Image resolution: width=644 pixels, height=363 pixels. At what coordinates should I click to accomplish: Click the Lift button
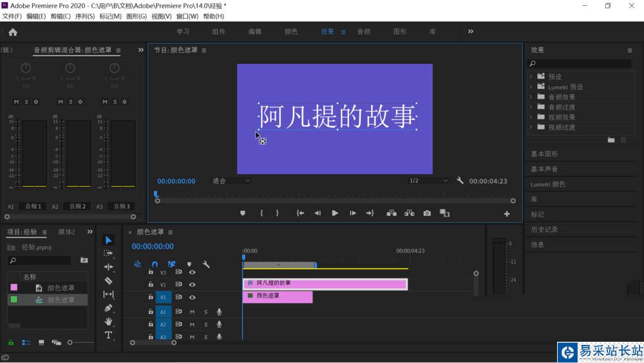(392, 213)
